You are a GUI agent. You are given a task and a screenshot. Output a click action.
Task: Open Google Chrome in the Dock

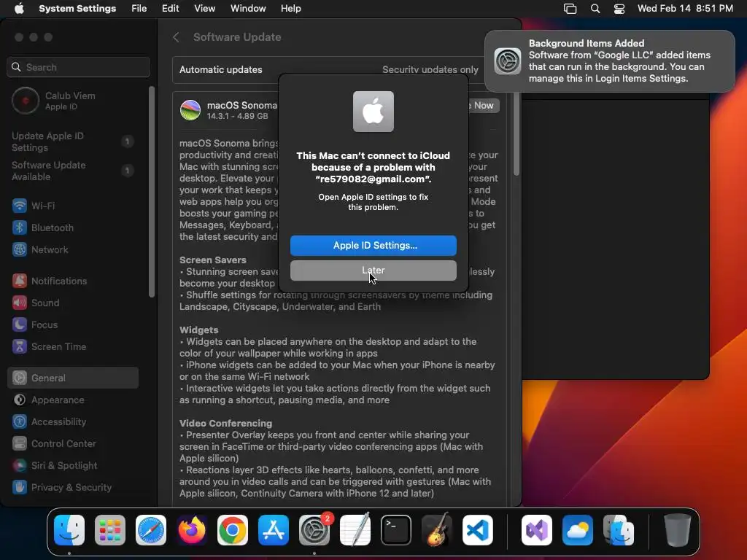(x=233, y=530)
